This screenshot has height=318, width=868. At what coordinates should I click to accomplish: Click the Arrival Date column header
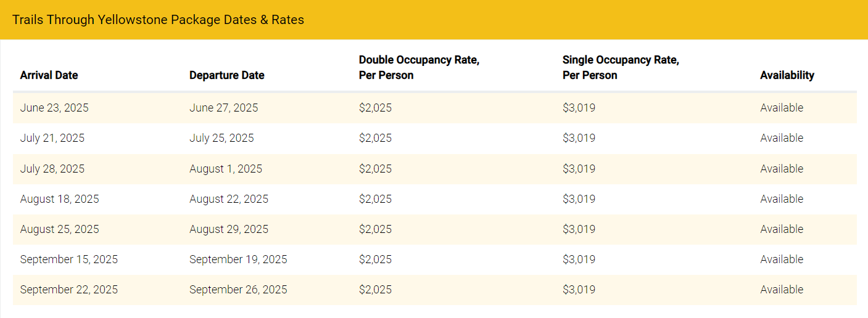49,75
